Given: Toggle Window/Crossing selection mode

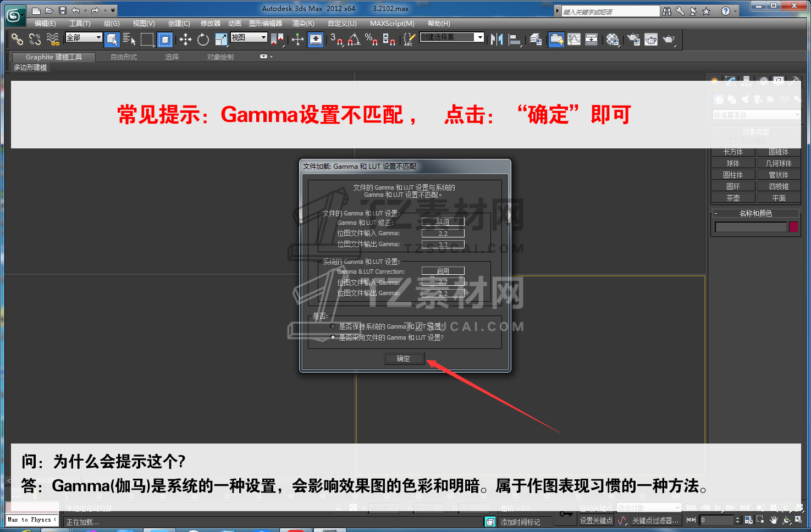Looking at the screenshot, I should (x=165, y=39).
